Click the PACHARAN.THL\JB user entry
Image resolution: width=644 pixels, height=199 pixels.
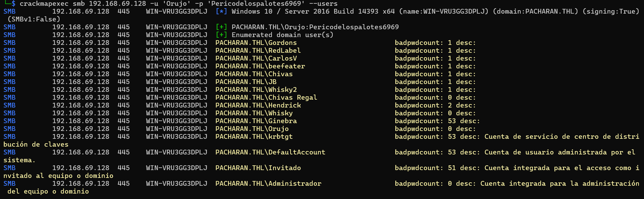(246, 82)
